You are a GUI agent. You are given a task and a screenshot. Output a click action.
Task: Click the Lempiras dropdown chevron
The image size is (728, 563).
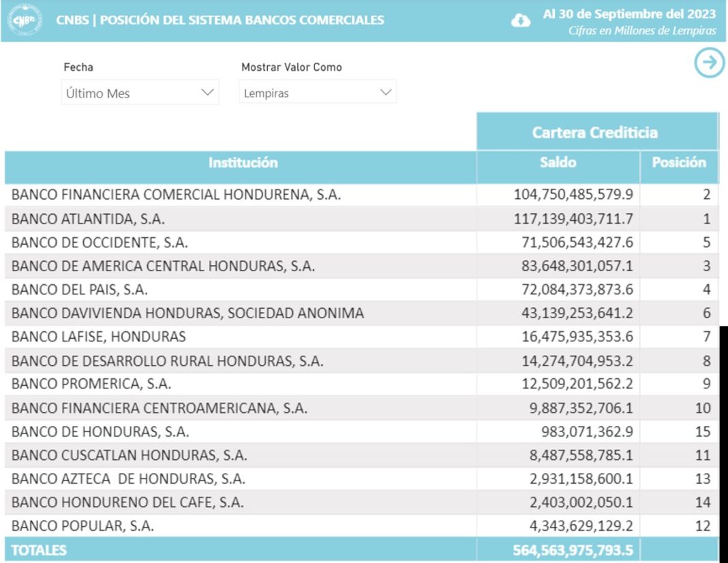click(x=386, y=93)
